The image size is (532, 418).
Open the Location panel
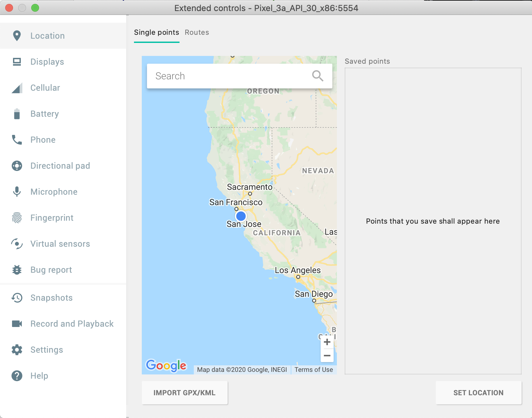47,36
